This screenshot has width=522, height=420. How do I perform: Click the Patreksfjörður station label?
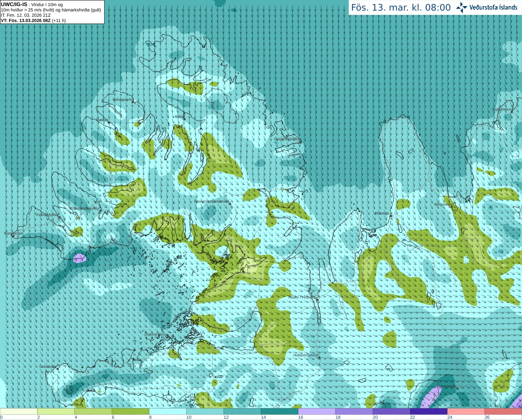(x=47, y=215)
